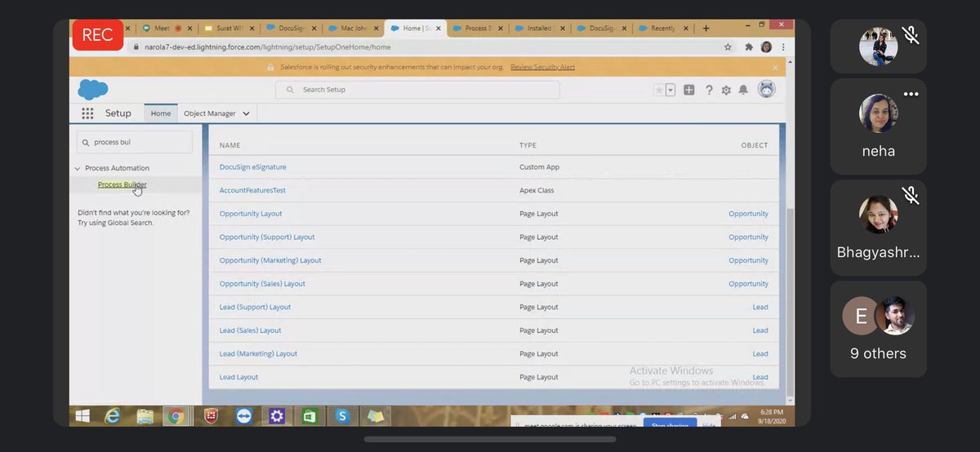980x452 pixels.
Task: Open the green Store taskbar icon
Action: [310, 416]
